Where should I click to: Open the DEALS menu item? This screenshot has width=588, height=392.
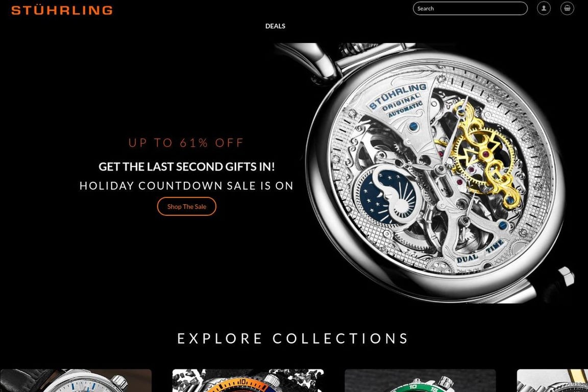coord(275,26)
